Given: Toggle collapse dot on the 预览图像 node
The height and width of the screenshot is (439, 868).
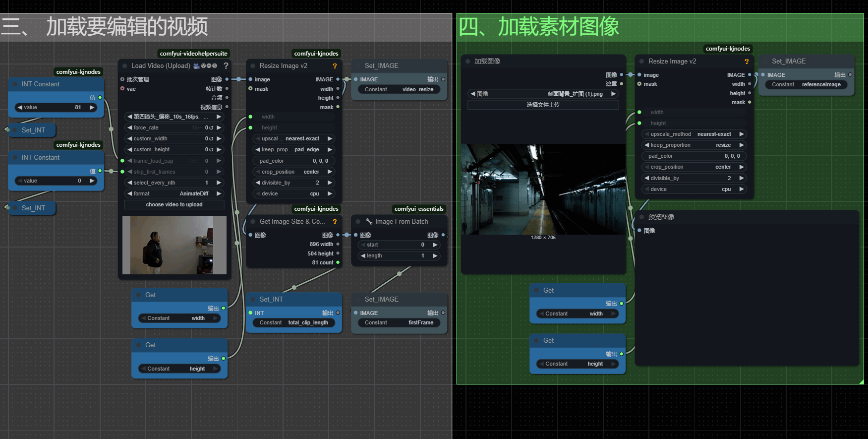Looking at the screenshot, I should (641, 217).
